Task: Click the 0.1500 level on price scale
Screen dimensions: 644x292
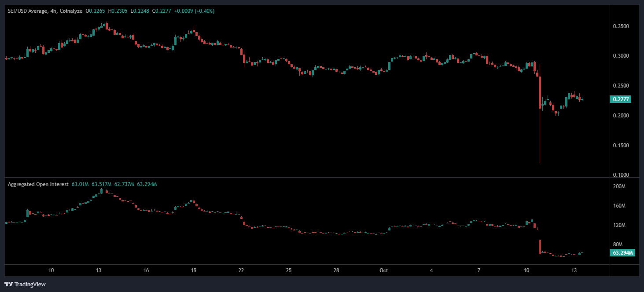Action: [621, 146]
